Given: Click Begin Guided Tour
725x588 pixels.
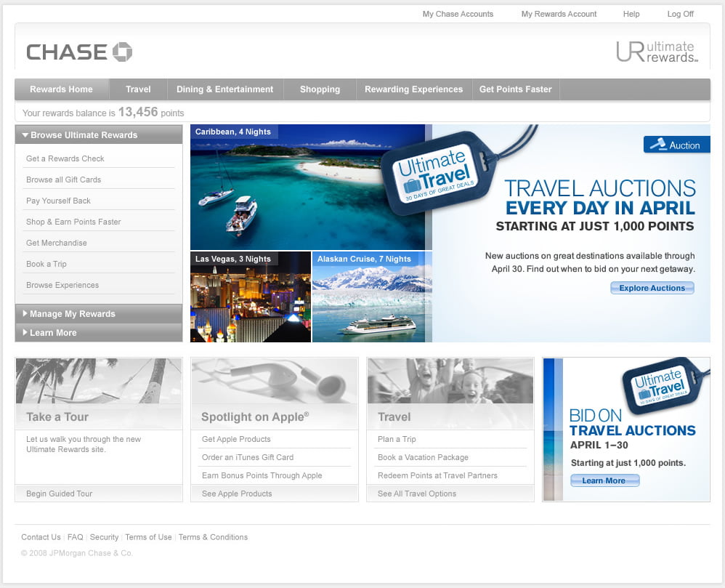Looking at the screenshot, I should pos(59,494).
